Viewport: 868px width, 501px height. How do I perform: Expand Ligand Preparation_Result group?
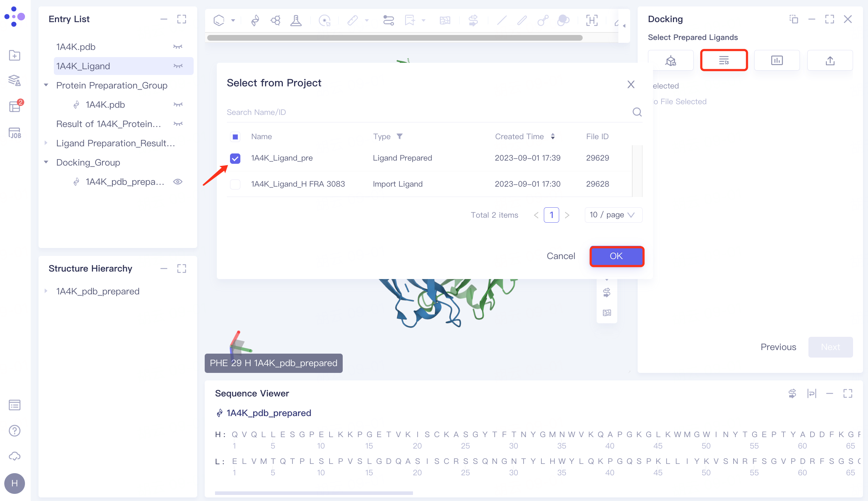coord(46,143)
